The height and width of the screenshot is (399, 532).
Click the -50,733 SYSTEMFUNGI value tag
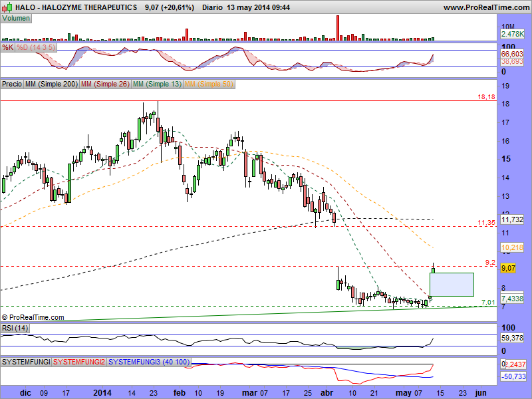tap(513, 376)
